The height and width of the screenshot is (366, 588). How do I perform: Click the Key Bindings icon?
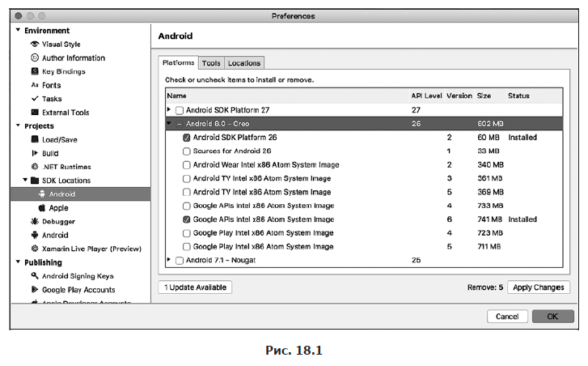coord(35,71)
